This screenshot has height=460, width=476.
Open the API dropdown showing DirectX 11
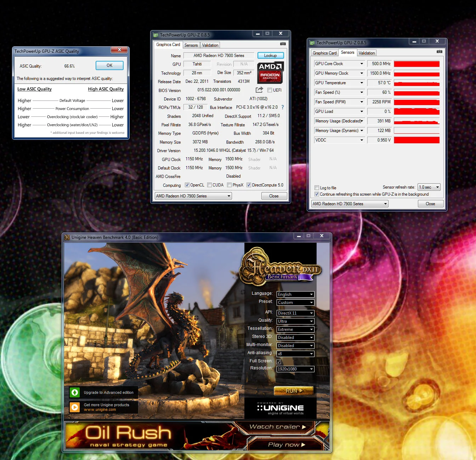click(x=295, y=313)
